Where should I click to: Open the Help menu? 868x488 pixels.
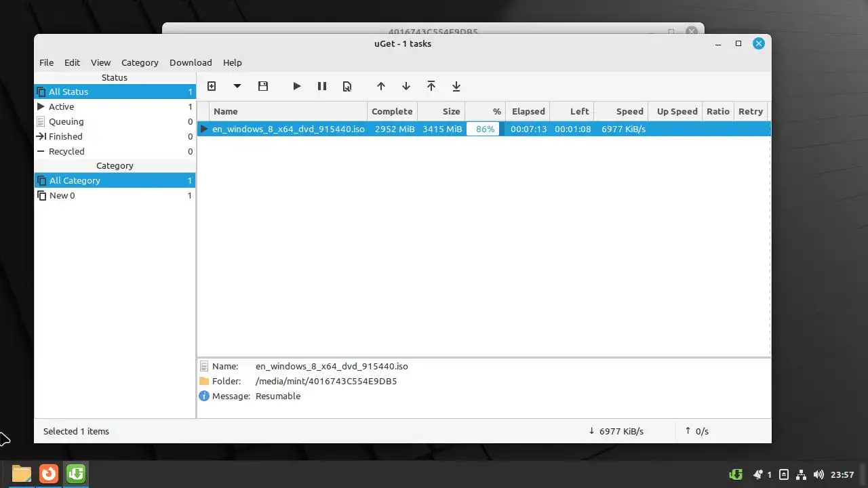(x=232, y=62)
